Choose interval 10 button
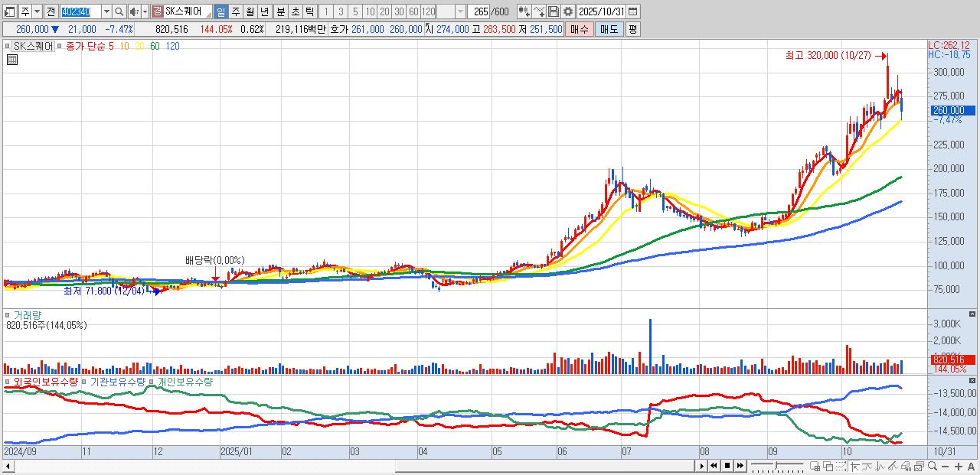 (370, 11)
